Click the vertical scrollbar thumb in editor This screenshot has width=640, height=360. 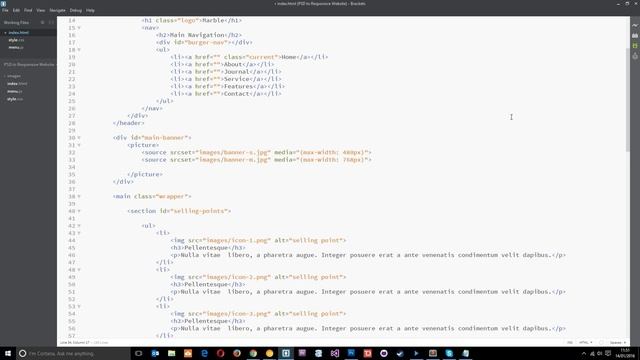coord(627,100)
